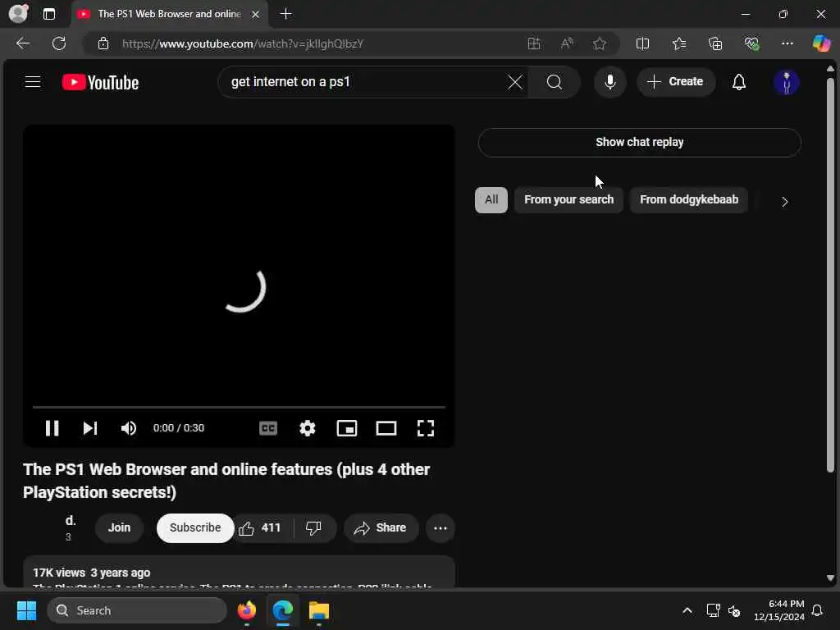This screenshot has width=840, height=630.
Task: Open tab actions menu
Action: 49,14
